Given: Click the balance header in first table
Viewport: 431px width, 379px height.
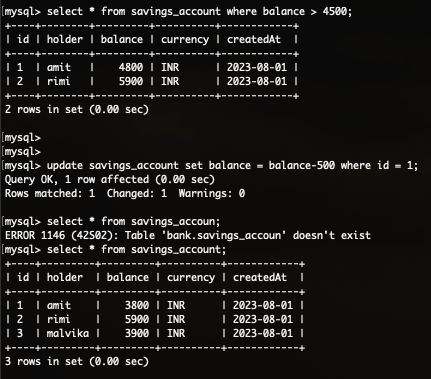Looking at the screenshot, I should click(122, 40).
